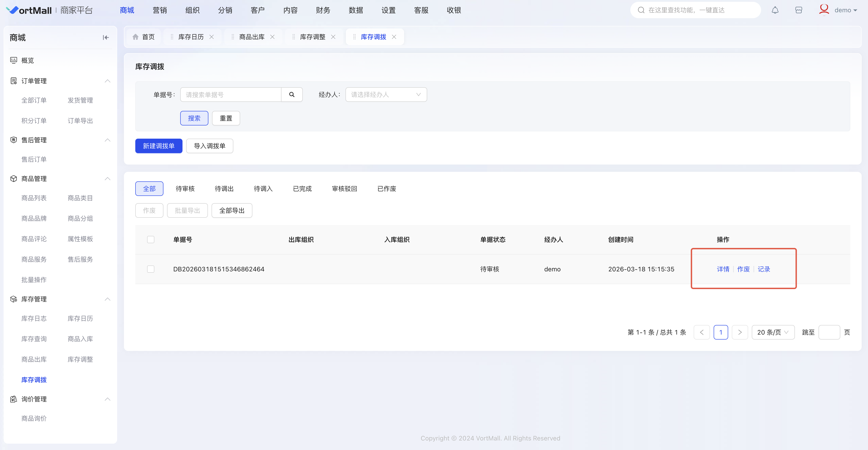The width and height of the screenshot is (868, 450).
Task: Collapse the 订单管理 menu group
Action: (x=108, y=81)
